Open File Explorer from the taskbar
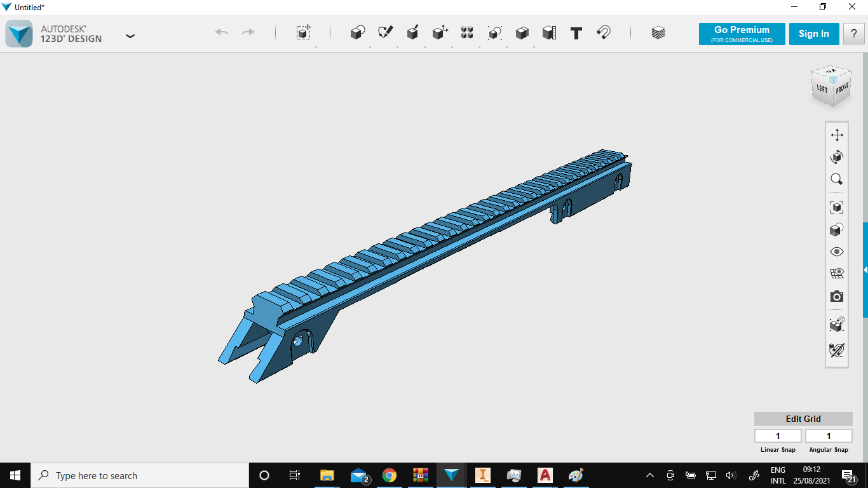 click(x=327, y=475)
